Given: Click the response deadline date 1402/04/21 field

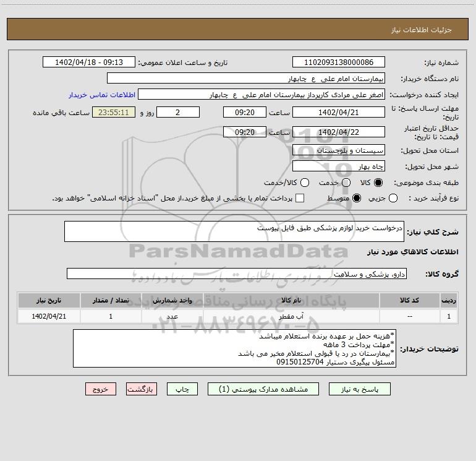Looking at the screenshot, I should point(339,112).
